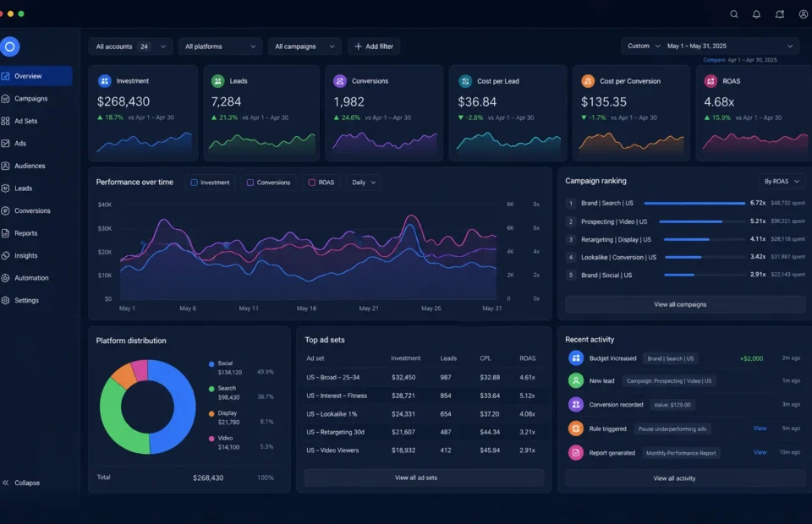The width and height of the screenshot is (812, 524).
Task: Click the ROAS card pink icon
Action: (x=710, y=81)
